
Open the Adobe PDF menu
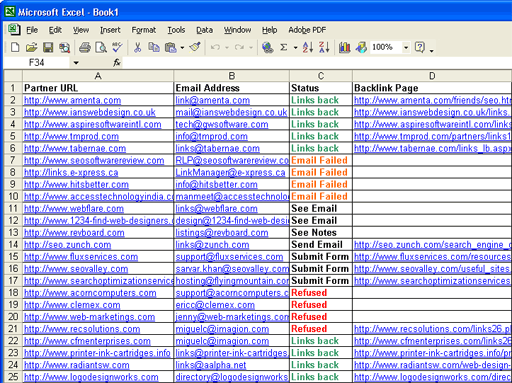pyautogui.click(x=307, y=30)
